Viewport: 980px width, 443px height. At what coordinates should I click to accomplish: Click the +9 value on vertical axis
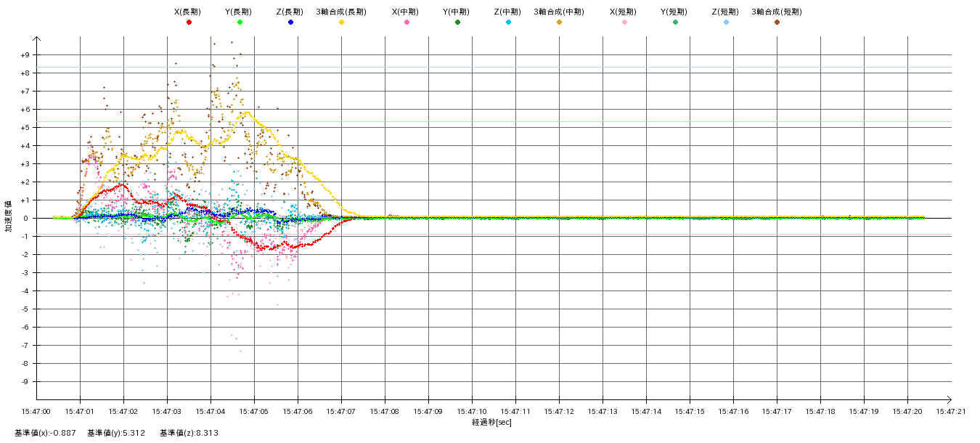[25, 55]
